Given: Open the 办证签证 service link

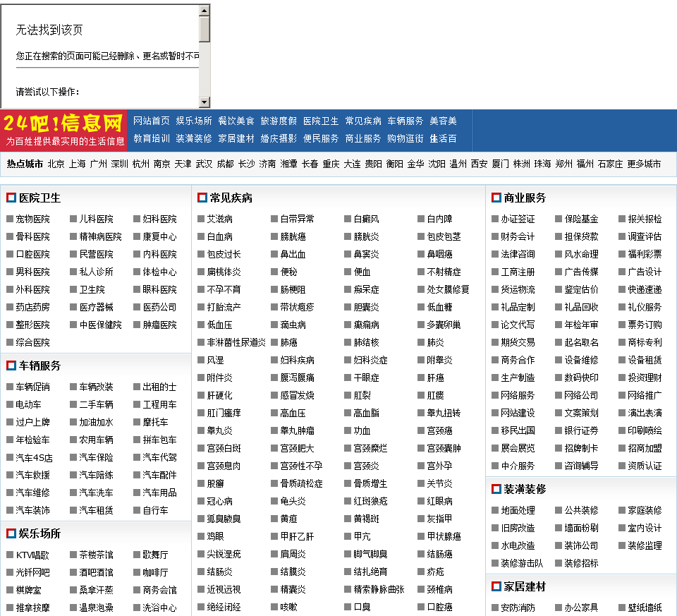Looking at the screenshot, I should tap(518, 219).
